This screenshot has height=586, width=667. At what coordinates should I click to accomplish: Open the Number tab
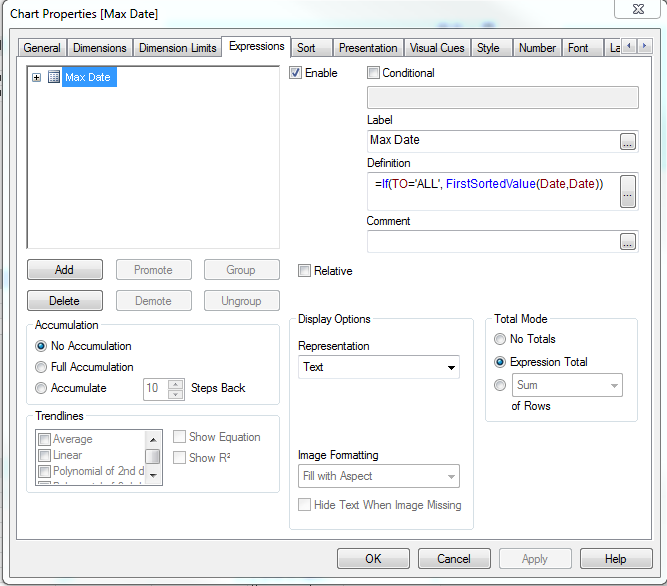pyautogui.click(x=537, y=48)
